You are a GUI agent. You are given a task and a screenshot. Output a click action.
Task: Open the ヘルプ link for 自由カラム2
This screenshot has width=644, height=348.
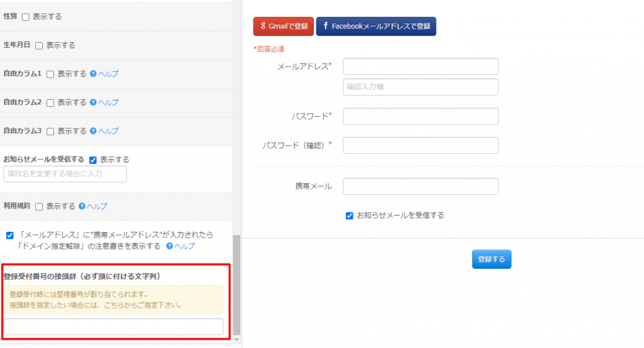pos(108,102)
